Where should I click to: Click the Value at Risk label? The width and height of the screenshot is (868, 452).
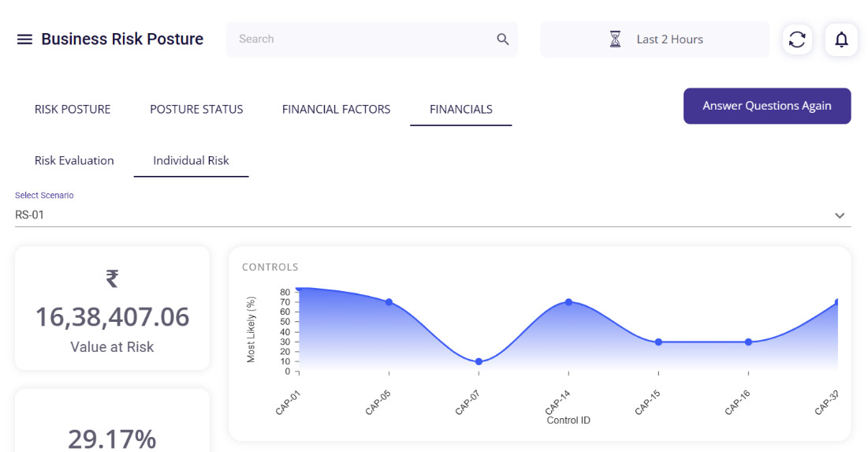tap(113, 347)
